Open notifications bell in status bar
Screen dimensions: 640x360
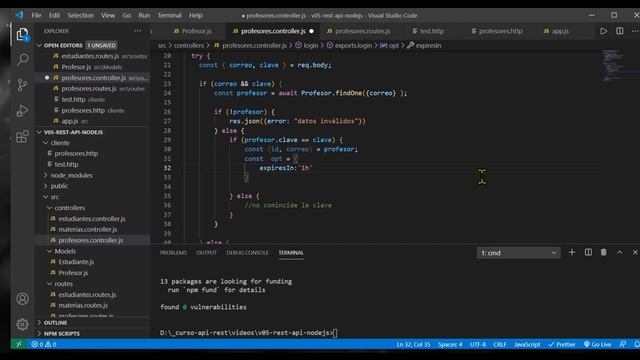(x=636, y=344)
